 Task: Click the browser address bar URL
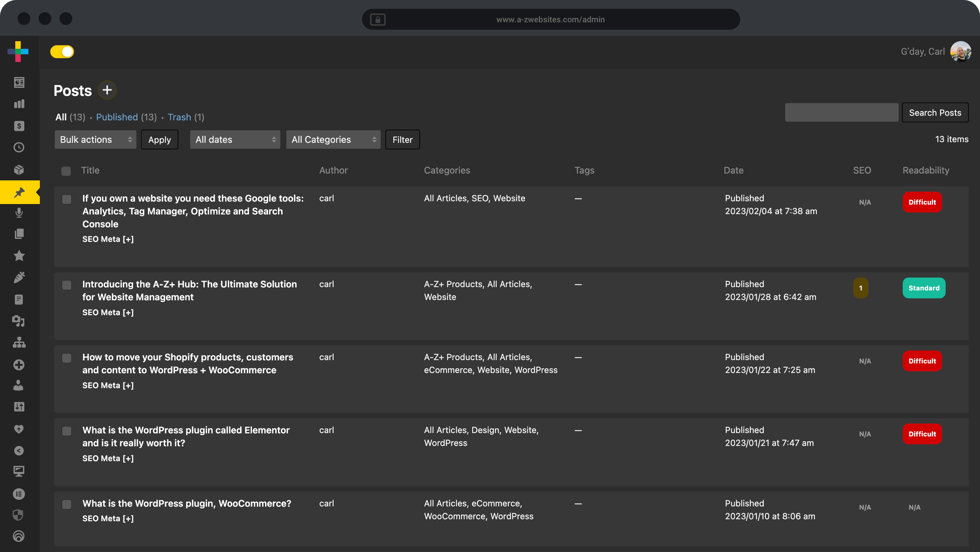(x=550, y=19)
